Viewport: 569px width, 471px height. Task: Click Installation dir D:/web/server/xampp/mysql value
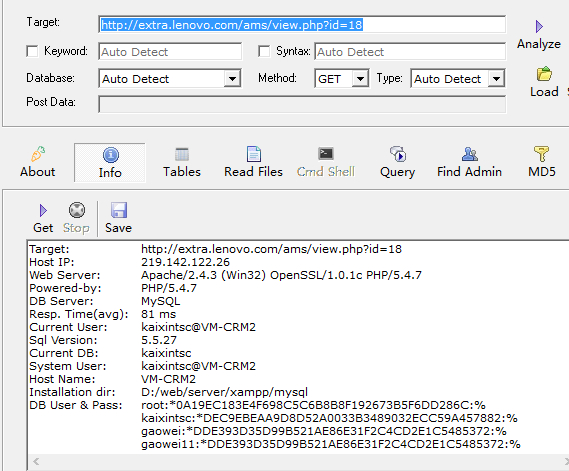[x=224, y=392]
